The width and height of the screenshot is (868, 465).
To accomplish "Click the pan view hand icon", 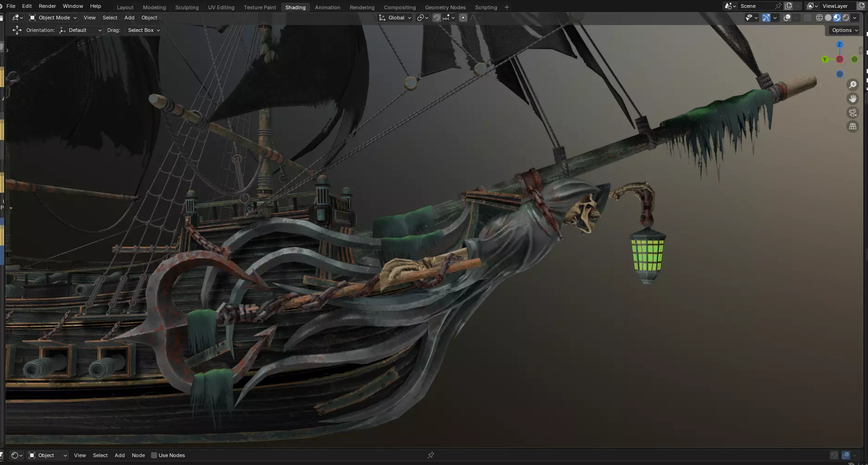I will pyautogui.click(x=853, y=99).
